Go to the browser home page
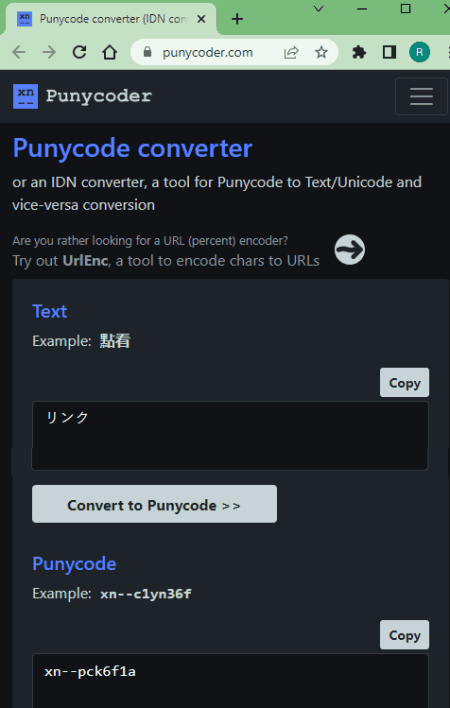Image resolution: width=450 pixels, height=708 pixels. pyautogui.click(x=110, y=52)
